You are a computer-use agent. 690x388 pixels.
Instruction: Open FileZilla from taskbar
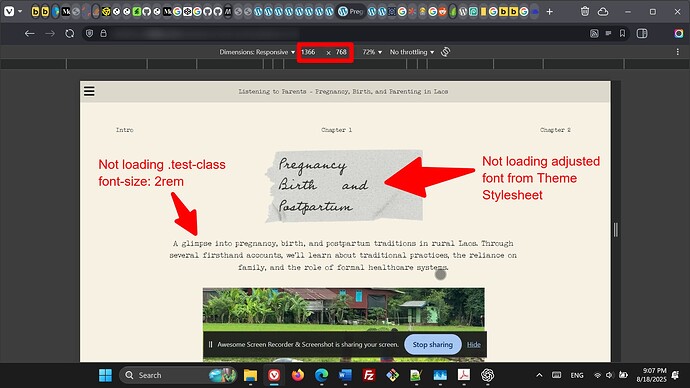(369, 375)
